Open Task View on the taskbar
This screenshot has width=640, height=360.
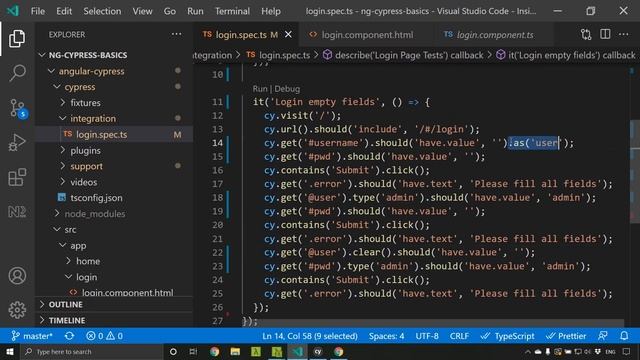(193, 351)
